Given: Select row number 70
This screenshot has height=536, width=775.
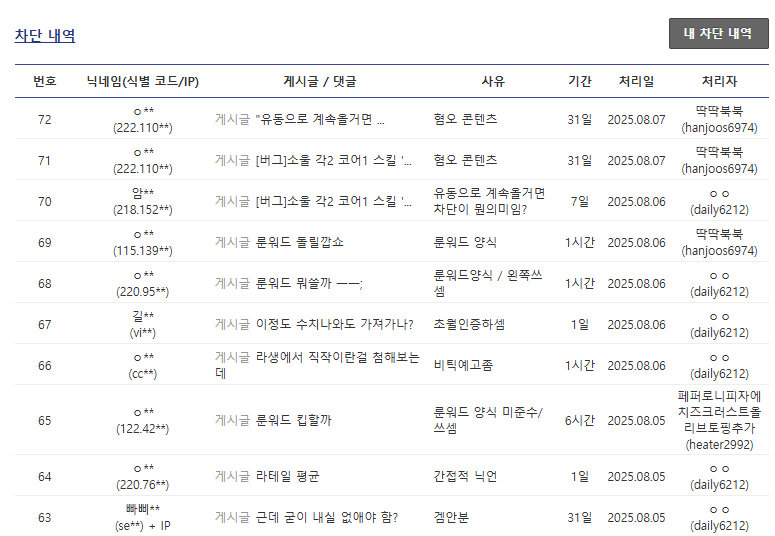Looking at the screenshot, I should [44, 202].
